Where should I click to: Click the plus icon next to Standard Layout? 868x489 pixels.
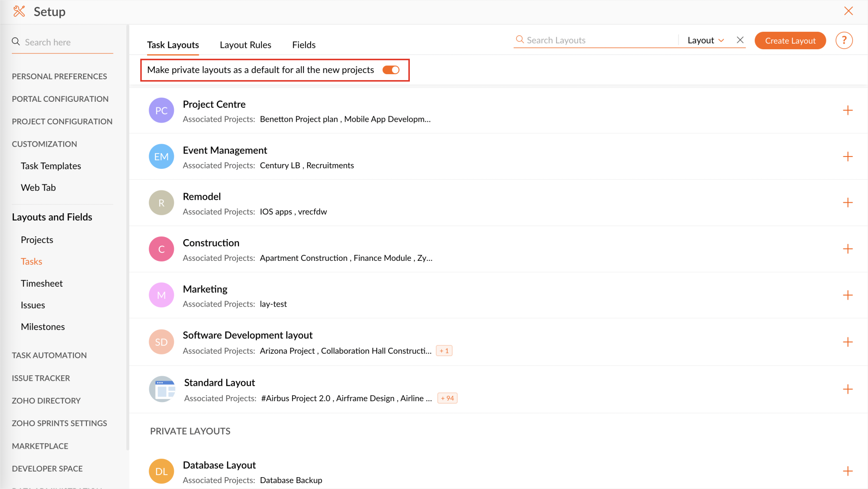[x=848, y=389]
